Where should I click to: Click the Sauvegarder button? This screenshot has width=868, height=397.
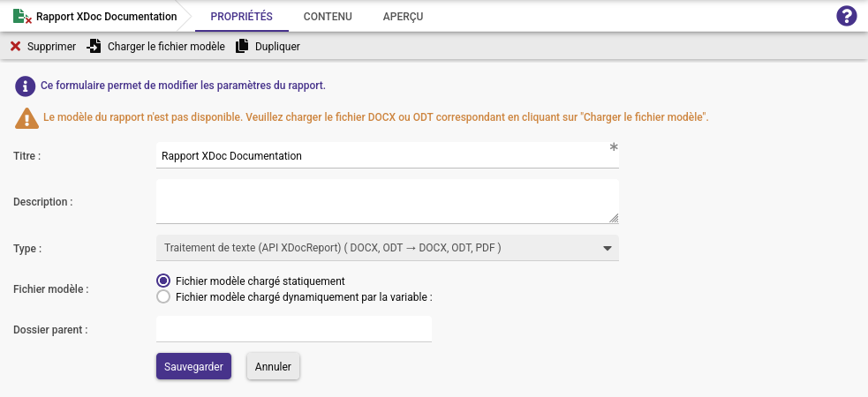tap(193, 367)
